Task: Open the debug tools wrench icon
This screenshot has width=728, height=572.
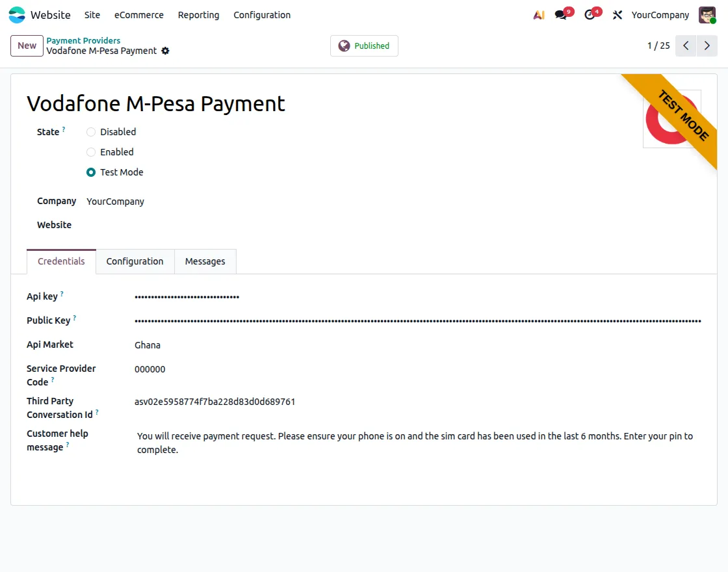Action: (617, 15)
